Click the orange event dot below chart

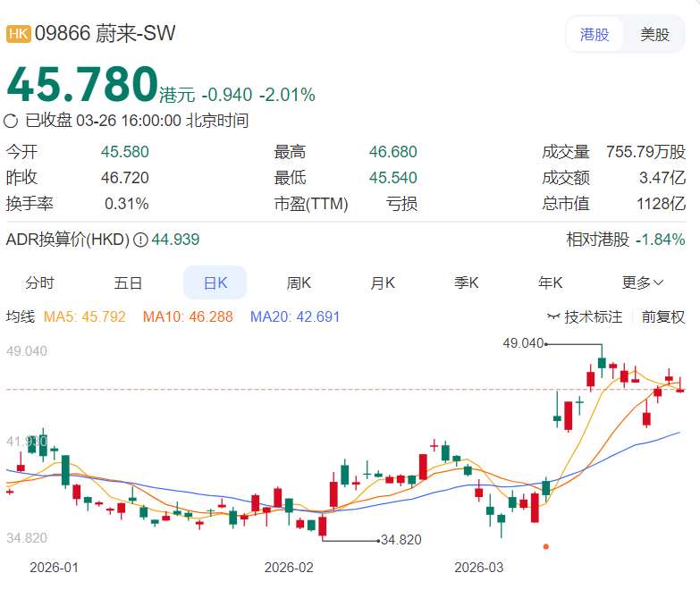(545, 547)
